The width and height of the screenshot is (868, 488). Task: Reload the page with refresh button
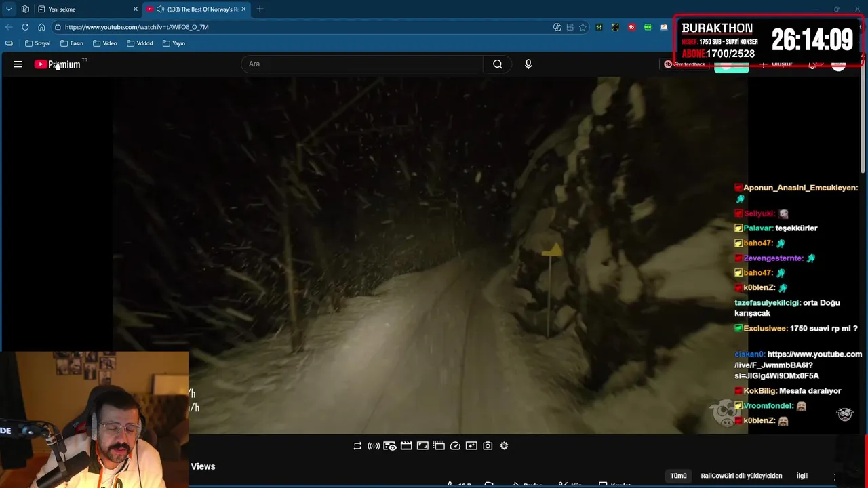coord(25,27)
